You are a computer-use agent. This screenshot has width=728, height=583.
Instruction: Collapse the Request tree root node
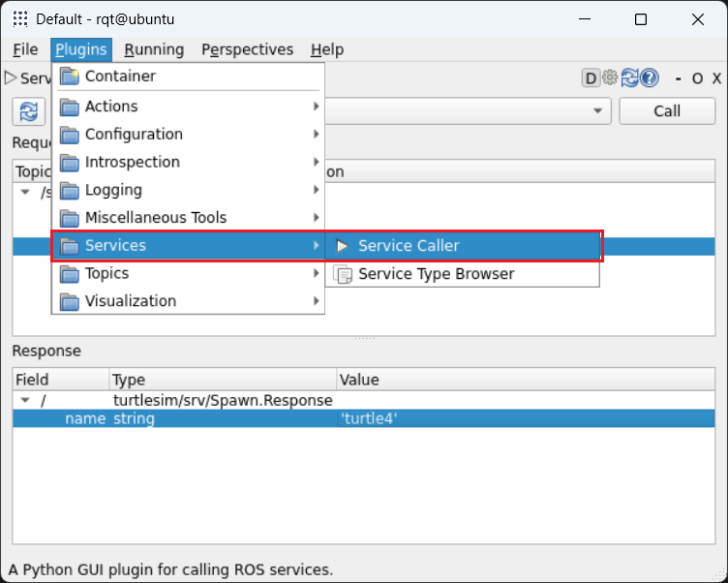coord(25,192)
